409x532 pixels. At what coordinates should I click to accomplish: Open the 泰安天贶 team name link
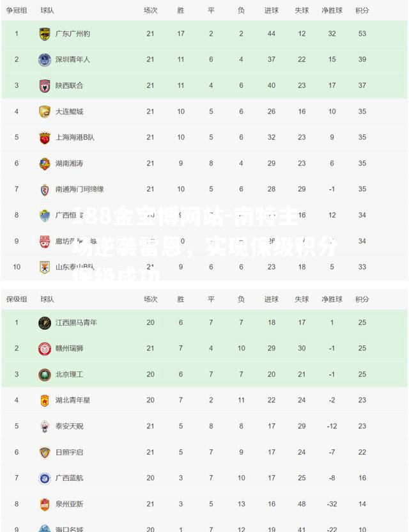[69, 426]
